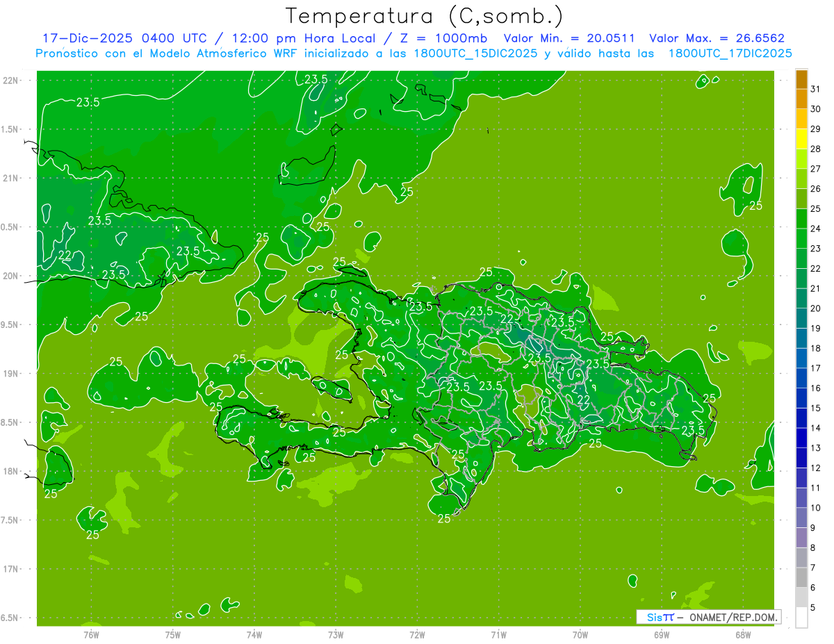This screenshot has width=834, height=644.
Task: Select the lime swatch between 27 and 28
Action: (801, 159)
